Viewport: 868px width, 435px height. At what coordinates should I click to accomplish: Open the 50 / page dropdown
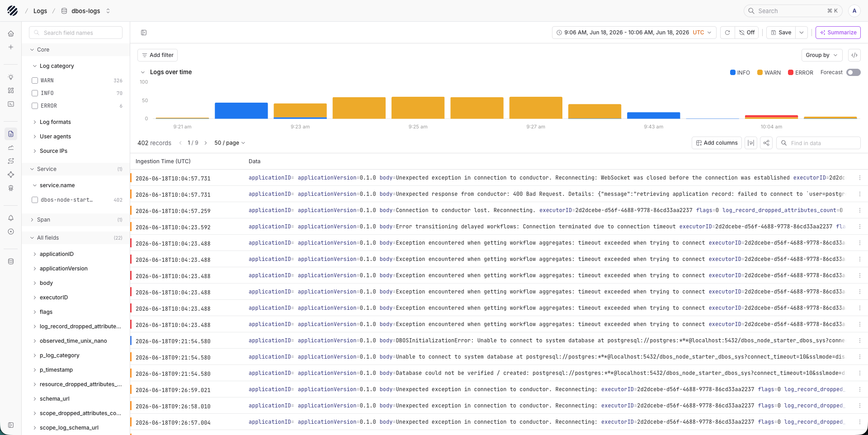230,143
